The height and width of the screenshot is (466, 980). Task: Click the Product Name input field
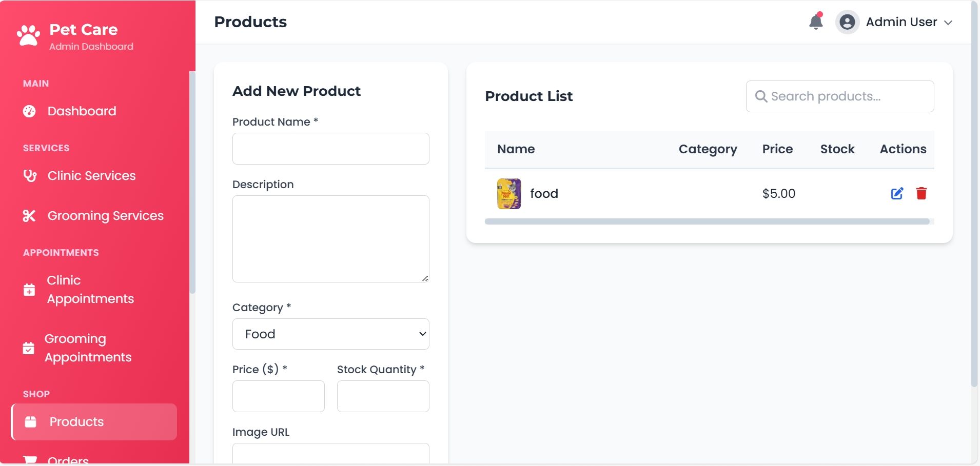click(x=330, y=149)
